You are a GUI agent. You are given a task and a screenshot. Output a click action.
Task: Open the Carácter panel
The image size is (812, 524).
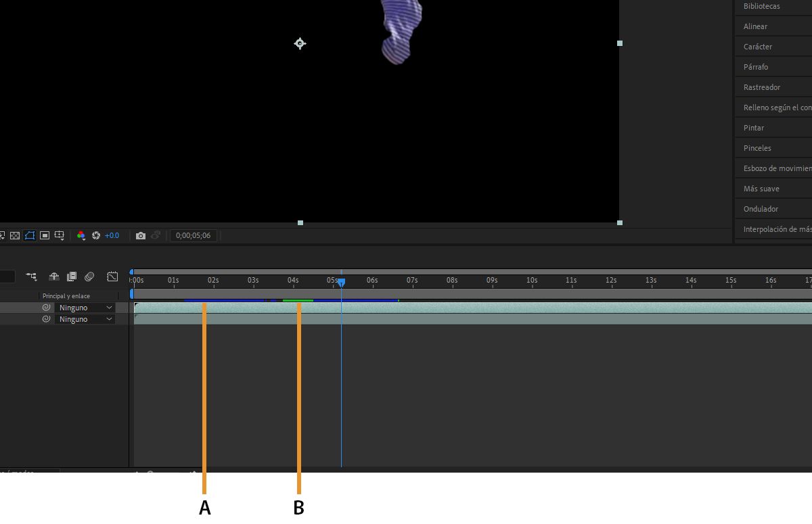pos(758,47)
